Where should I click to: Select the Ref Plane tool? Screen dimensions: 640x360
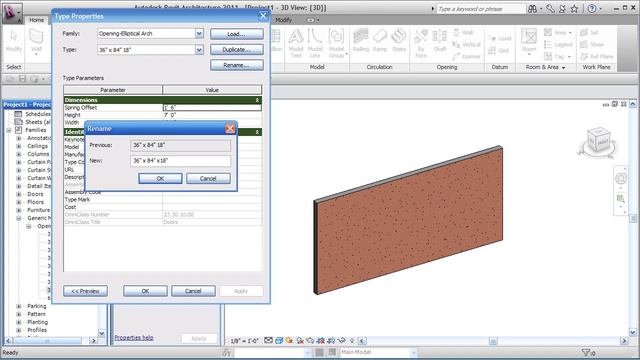(x=597, y=56)
